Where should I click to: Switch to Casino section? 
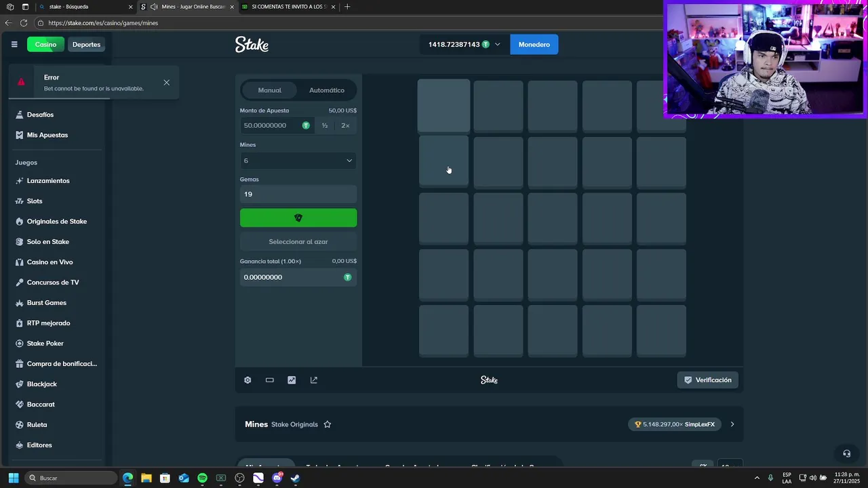[x=46, y=45]
